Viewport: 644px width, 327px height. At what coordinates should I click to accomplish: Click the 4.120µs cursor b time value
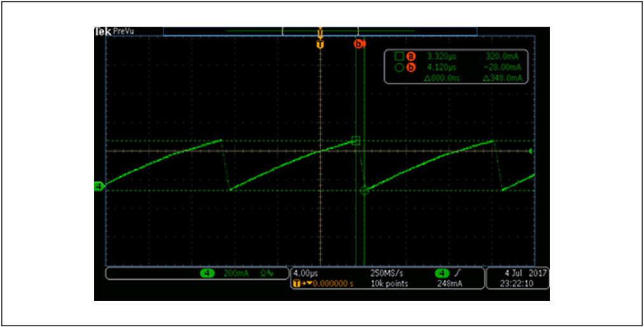pos(441,67)
